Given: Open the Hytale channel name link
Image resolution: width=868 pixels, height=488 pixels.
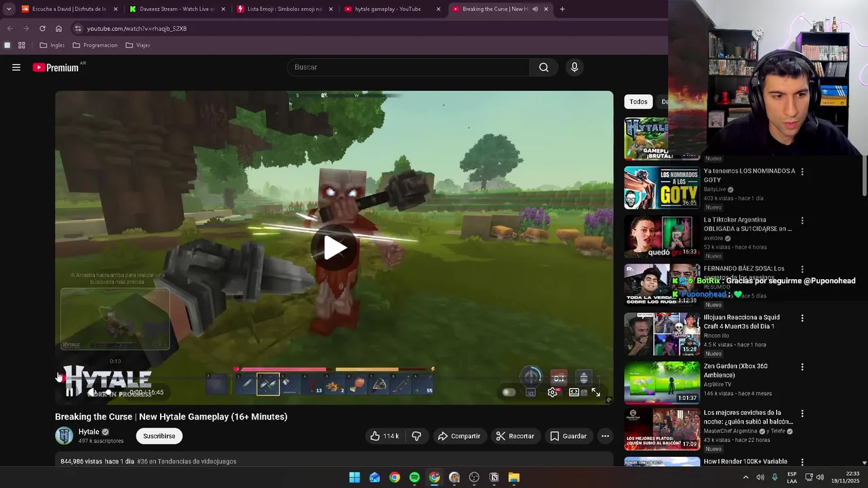Looking at the screenshot, I should (89, 432).
